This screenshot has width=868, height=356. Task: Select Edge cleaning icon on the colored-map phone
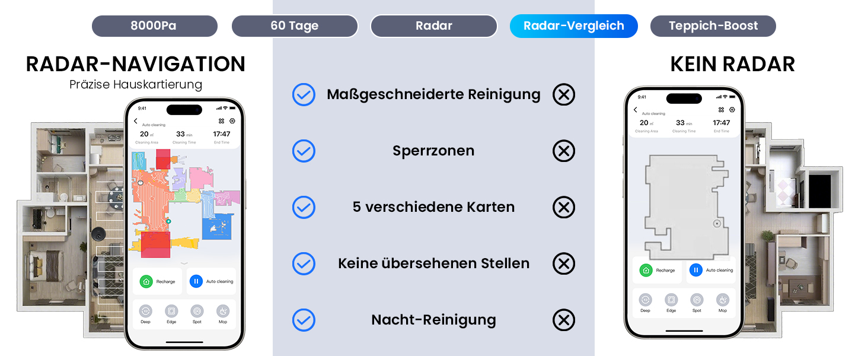click(x=171, y=311)
